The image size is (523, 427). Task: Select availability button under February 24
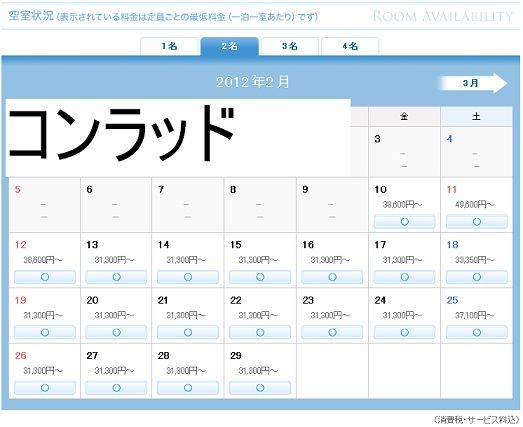coord(405,332)
